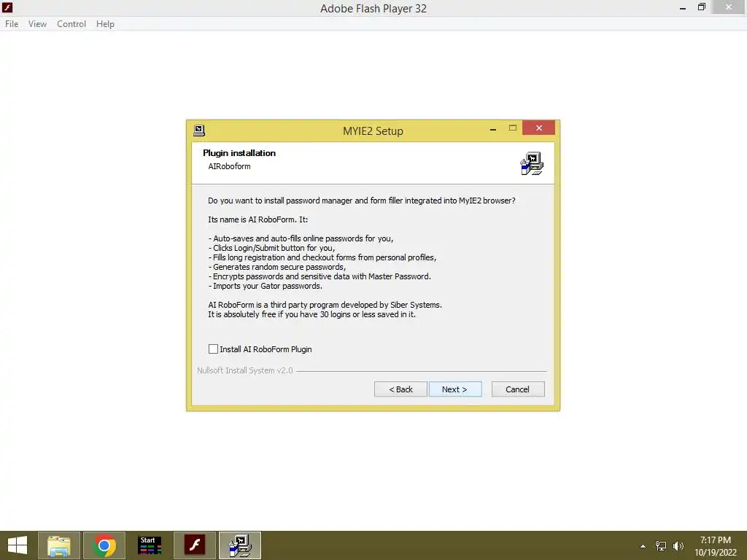Screen dimensions: 747x560
Task: Go back with the < Back button
Action: (400, 389)
